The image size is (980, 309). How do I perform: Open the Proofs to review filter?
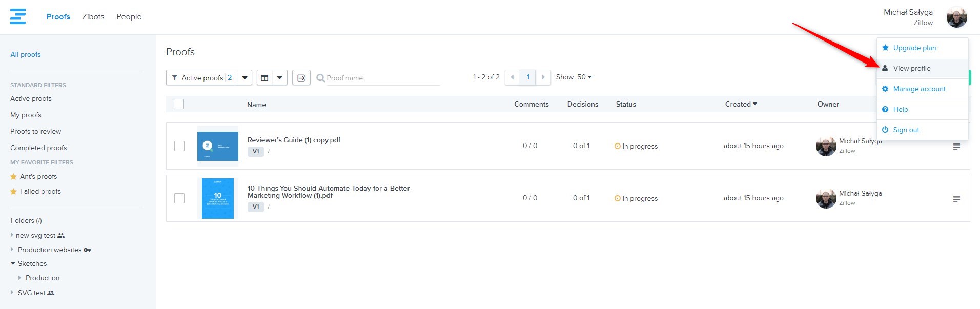(35, 132)
